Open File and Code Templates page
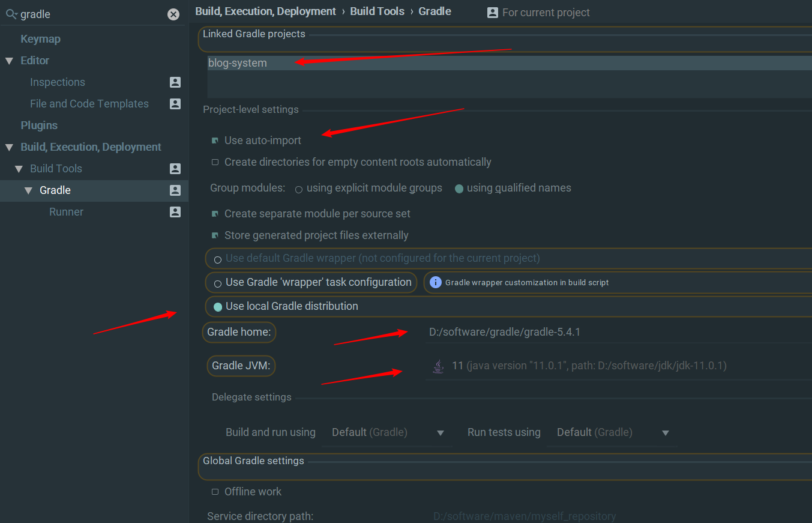The image size is (812, 523). tap(89, 104)
